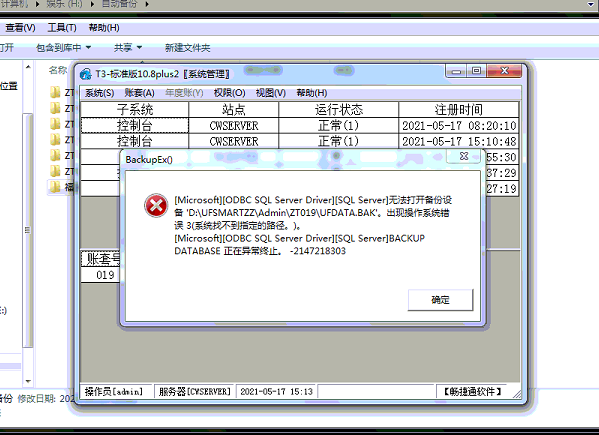Open the 权限(O) menu
This screenshot has height=435, width=599.
[x=229, y=93]
